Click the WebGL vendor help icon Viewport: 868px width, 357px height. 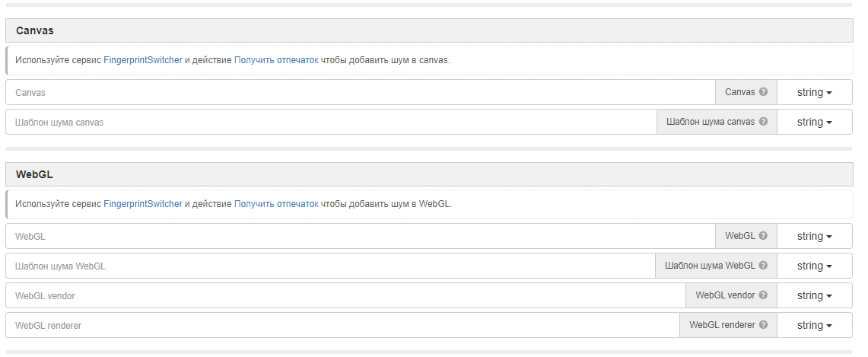[763, 295]
